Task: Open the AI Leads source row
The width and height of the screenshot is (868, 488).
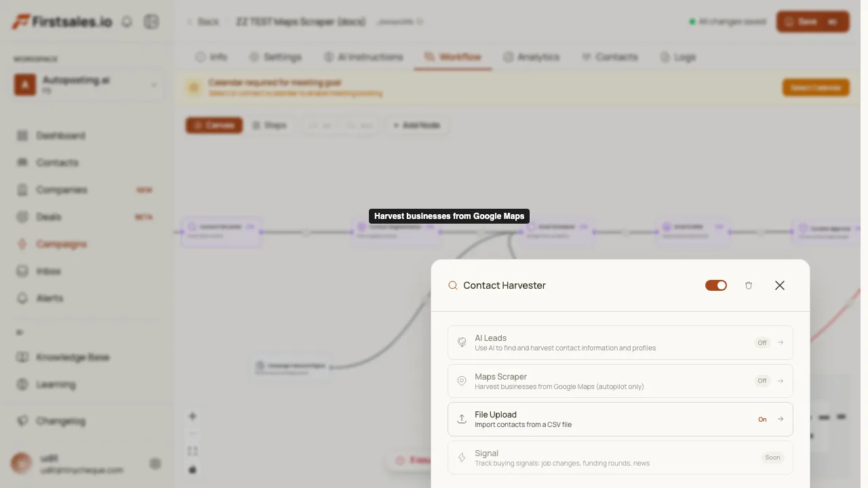Action: point(620,342)
